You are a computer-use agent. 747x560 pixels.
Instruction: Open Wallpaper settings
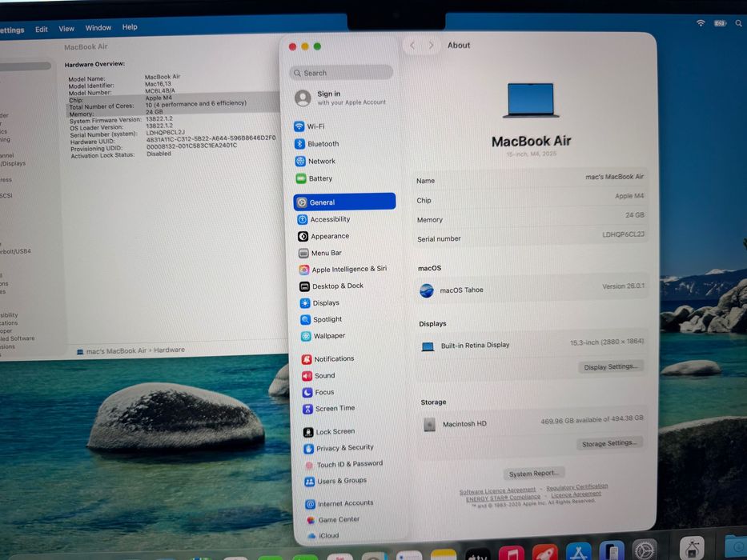323,336
